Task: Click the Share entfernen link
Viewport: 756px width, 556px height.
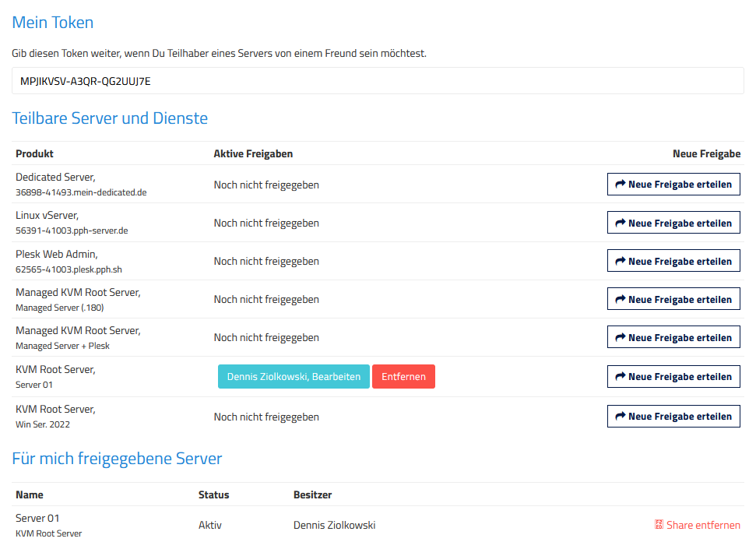Action: pos(703,525)
